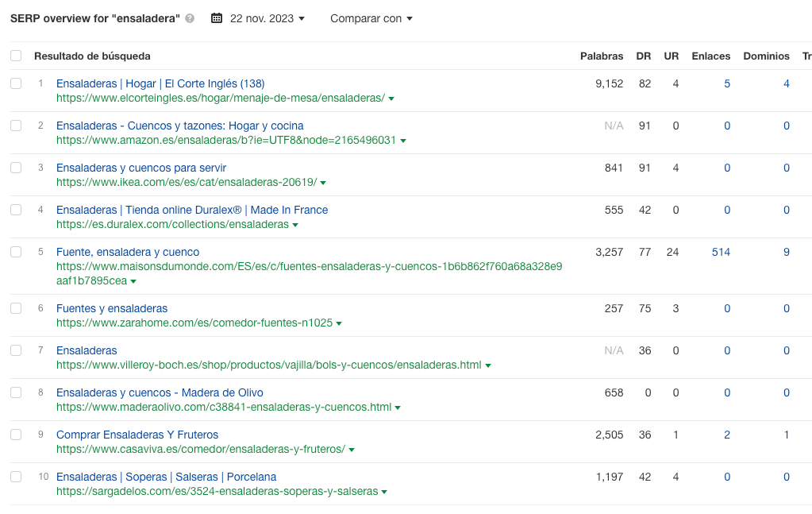Expand the caret next to the sargadelos.com URL
Viewport: 812px width, 514px height.
384,491
